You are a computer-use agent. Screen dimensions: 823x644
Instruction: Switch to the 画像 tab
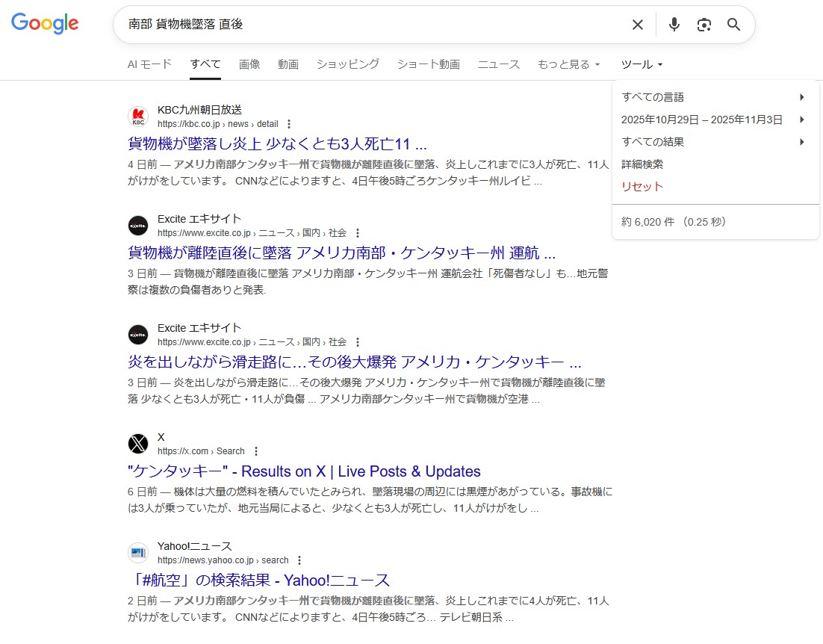(249, 64)
